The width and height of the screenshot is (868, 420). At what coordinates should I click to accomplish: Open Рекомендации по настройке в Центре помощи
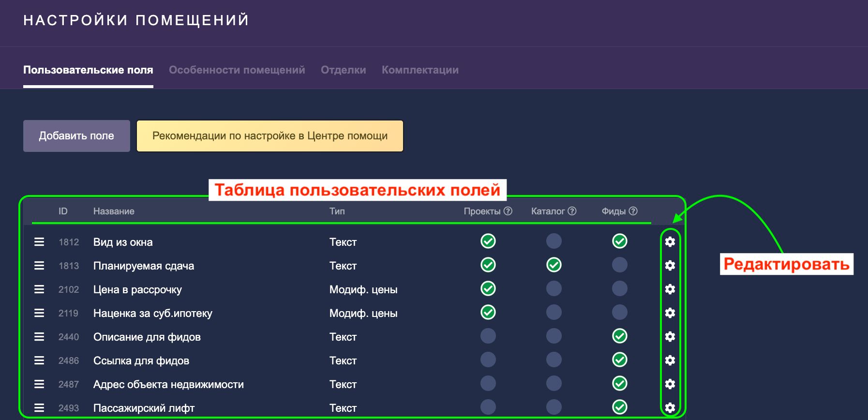(269, 136)
